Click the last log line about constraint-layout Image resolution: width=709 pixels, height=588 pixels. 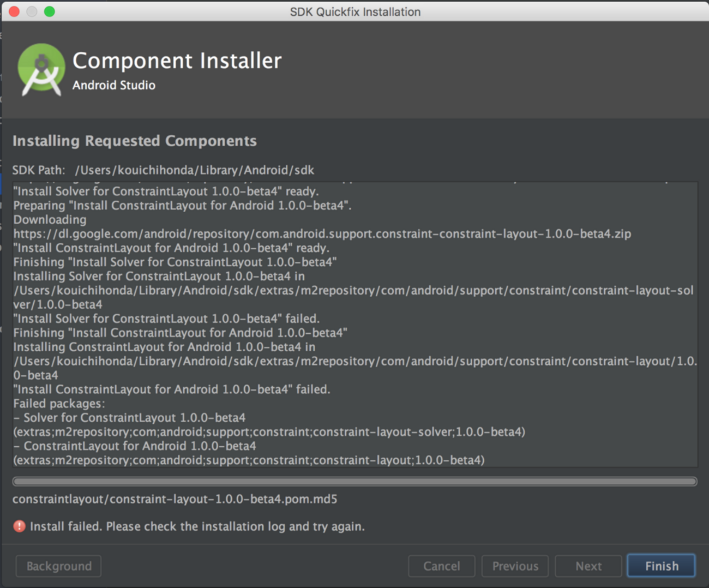pos(249,460)
